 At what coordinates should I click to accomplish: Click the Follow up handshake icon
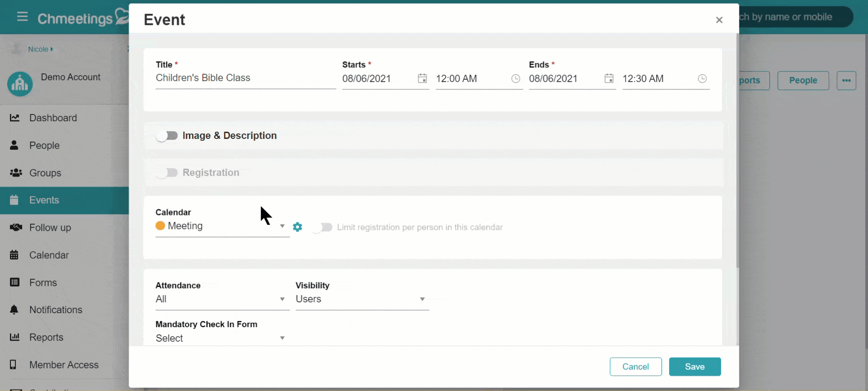tap(16, 227)
